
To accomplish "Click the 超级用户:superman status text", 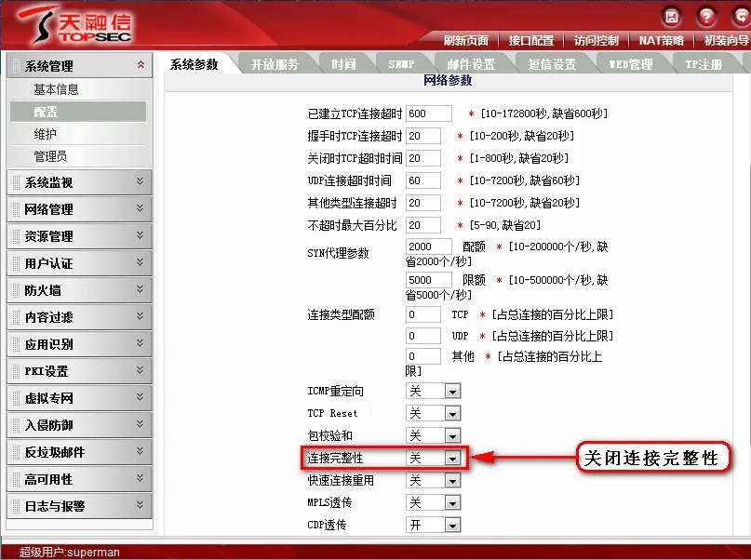I will point(70,552).
